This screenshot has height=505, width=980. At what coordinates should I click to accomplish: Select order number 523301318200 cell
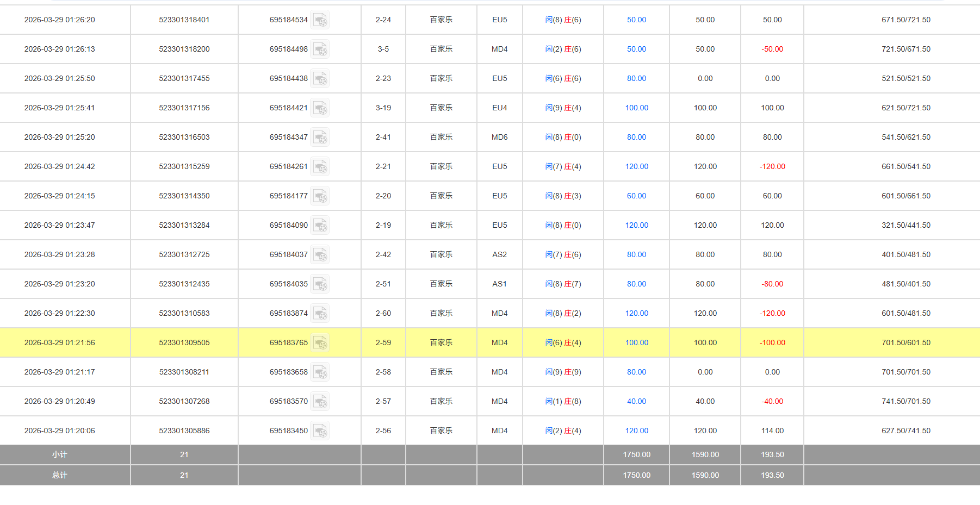(x=184, y=49)
